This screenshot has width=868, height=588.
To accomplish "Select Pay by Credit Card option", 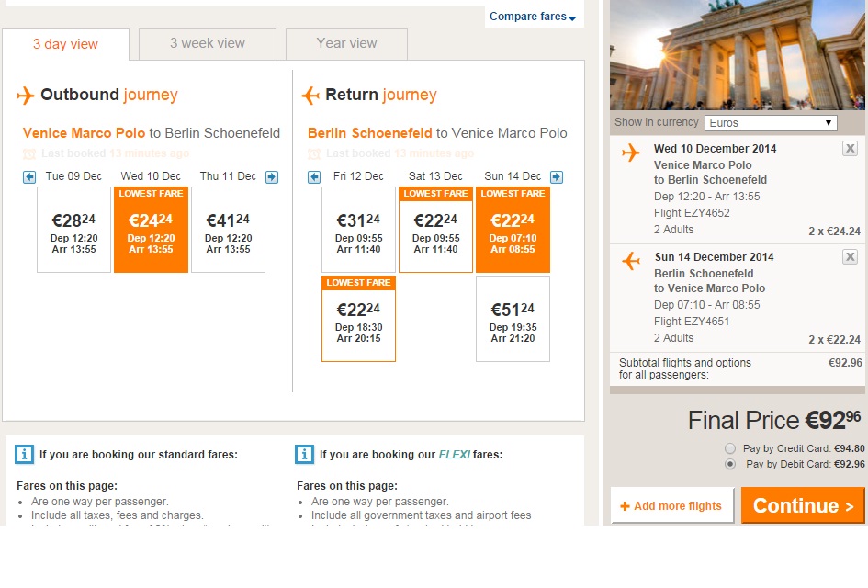I will pyautogui.click(x=730, y=448).
